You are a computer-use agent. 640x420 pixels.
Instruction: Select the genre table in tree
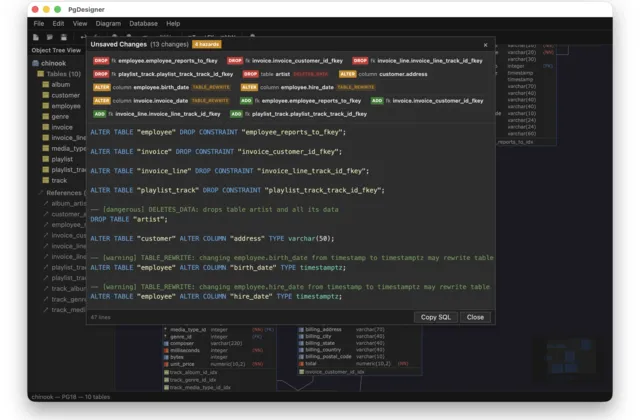(60, 116)
